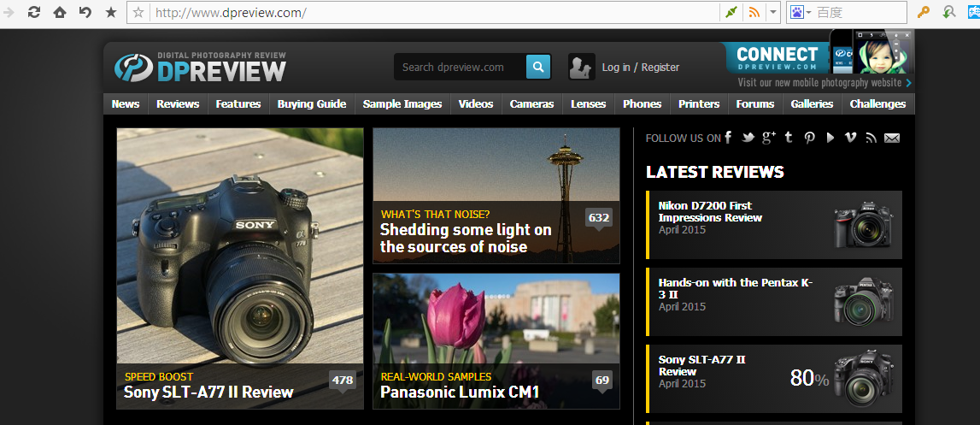Click the Search dpreview.com input field
Viewport: 980px width, 425px height.
(x=459, y=67)
